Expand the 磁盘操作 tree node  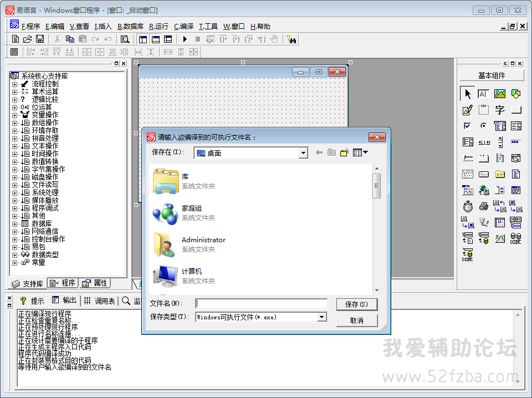point(14,177)
